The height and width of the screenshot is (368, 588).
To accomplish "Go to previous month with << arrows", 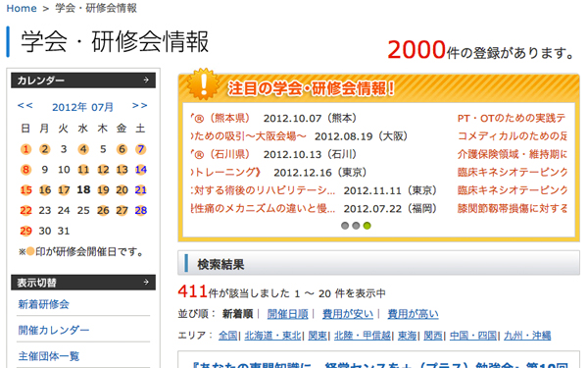I will pos(24,106).
